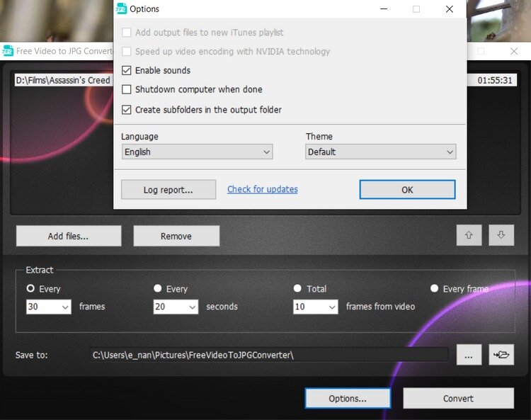
Task: Click the Log report button
Action: point(169,190)
